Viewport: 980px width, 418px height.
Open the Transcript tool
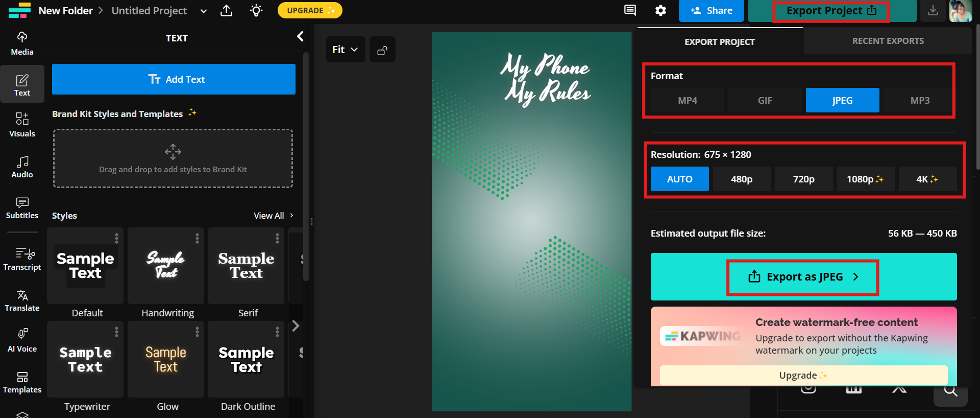tap(22, 259)
